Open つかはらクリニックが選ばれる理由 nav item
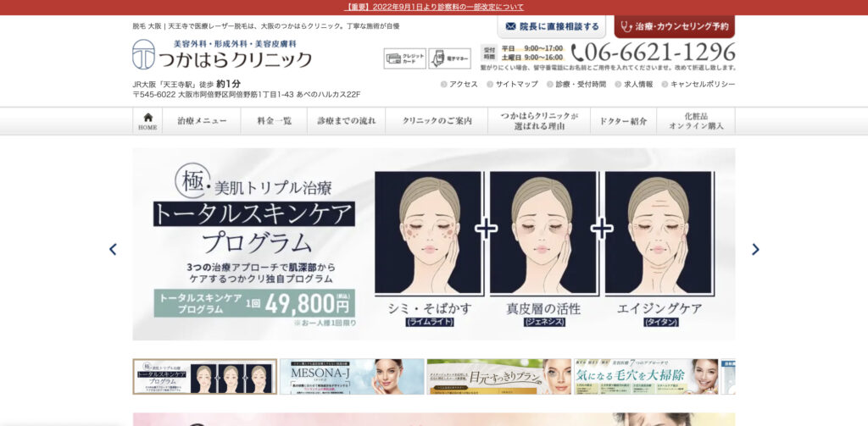The image size is (868, 426). click(539, 121)
